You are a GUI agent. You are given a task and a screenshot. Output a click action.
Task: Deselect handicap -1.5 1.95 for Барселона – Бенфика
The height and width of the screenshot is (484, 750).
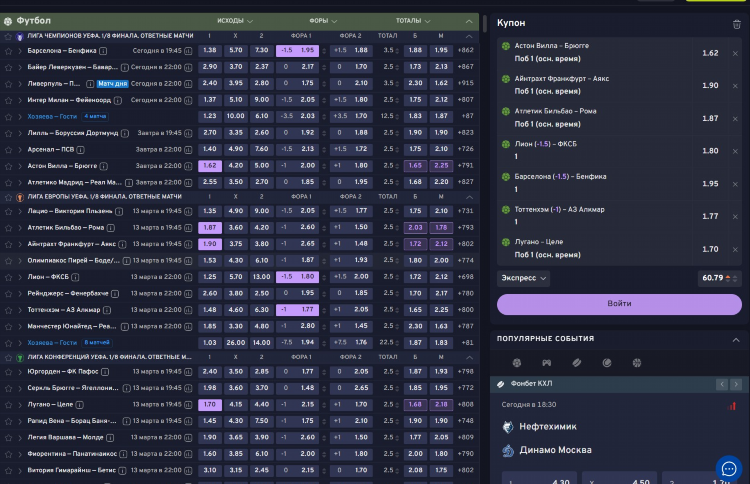coord(297,50)
